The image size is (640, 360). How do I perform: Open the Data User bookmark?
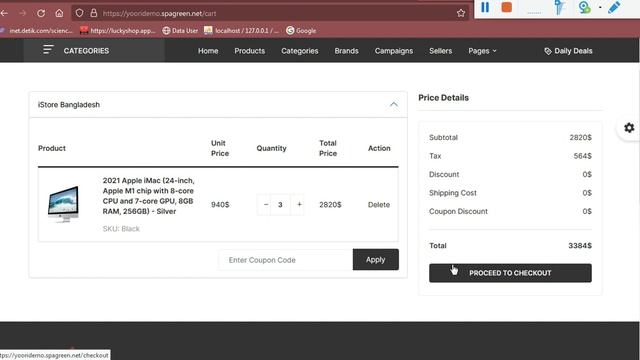pos(180,31)
